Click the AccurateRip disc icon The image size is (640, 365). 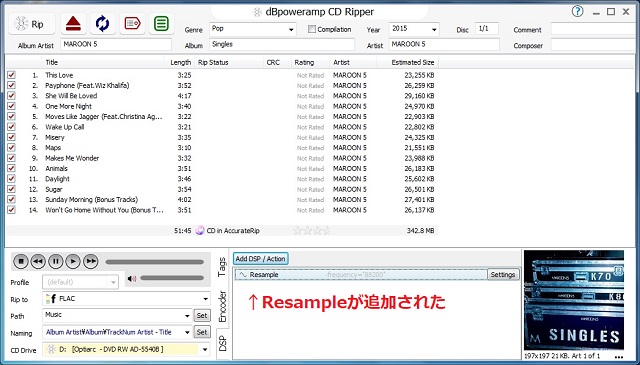[200, 231]
